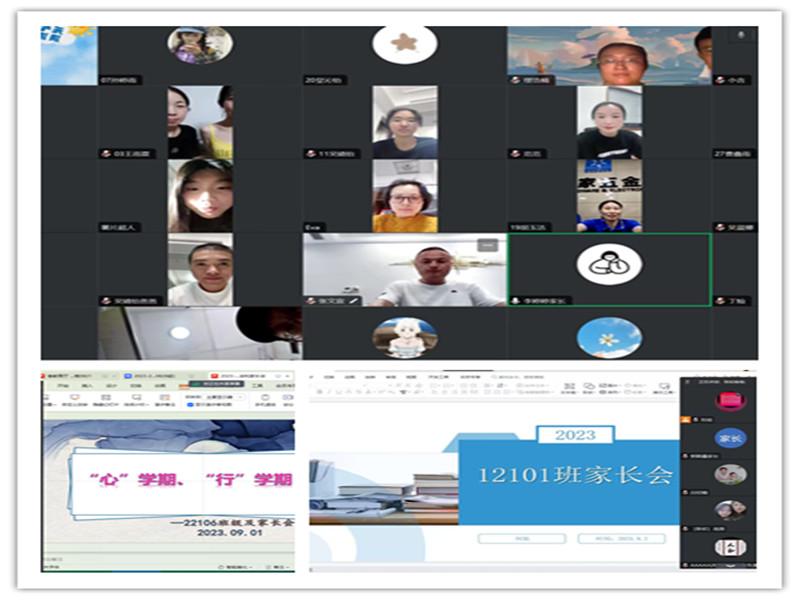Click the pink avatar at the top of the side panel

point(730,401)
